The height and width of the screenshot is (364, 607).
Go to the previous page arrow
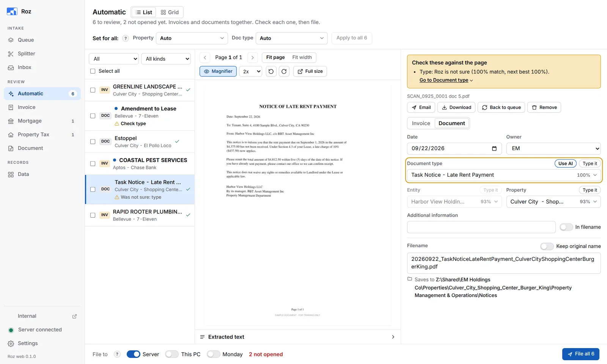click(205, 58)
